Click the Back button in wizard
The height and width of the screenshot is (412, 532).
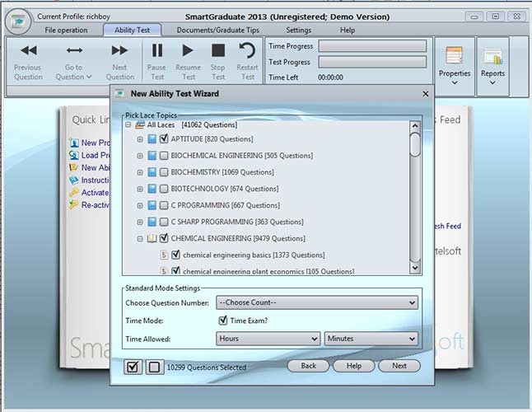(308, 366)
